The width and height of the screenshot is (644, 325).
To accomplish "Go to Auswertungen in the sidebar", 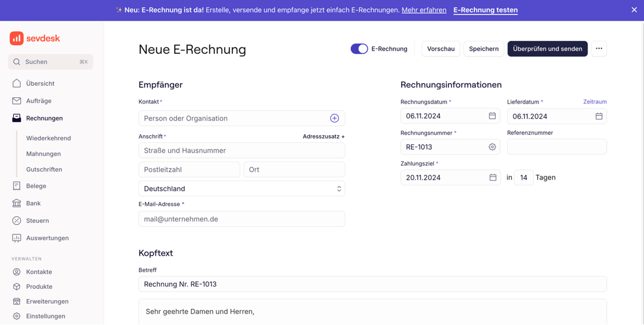I will tap(47, 238).
